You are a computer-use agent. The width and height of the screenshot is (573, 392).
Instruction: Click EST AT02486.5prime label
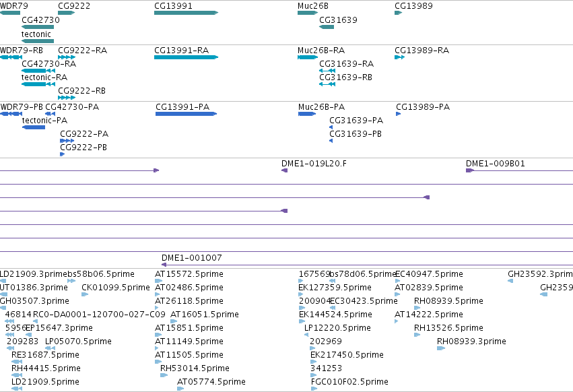(189, 288)
